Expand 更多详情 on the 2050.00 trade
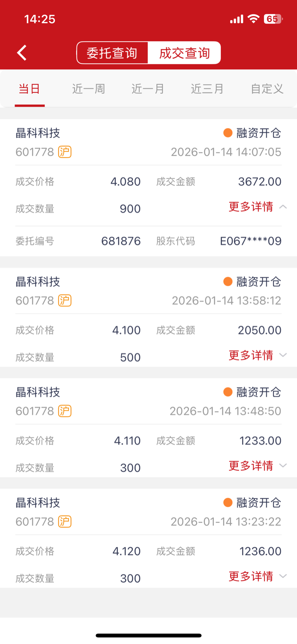297x644 pixels. (x=258, y=355)
